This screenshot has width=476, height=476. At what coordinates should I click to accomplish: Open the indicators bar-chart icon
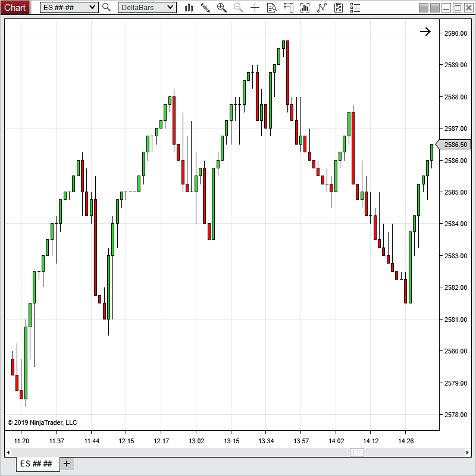pyautogui.click(x=305, y=8)
